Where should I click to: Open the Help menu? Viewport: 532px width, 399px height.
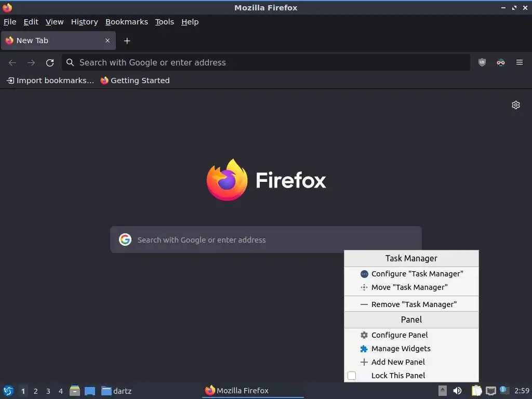[190, 22]
